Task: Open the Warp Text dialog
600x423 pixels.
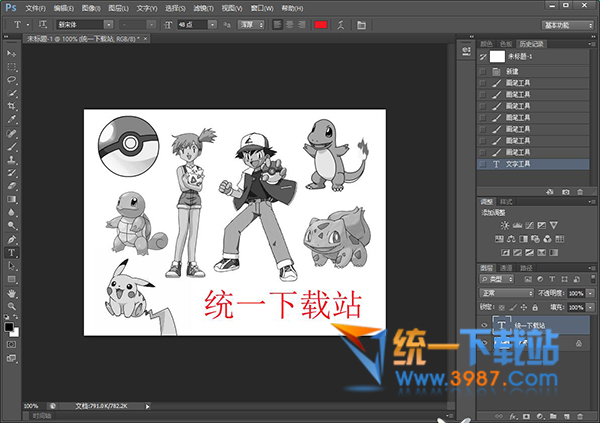Action: (x=341, y=25)
